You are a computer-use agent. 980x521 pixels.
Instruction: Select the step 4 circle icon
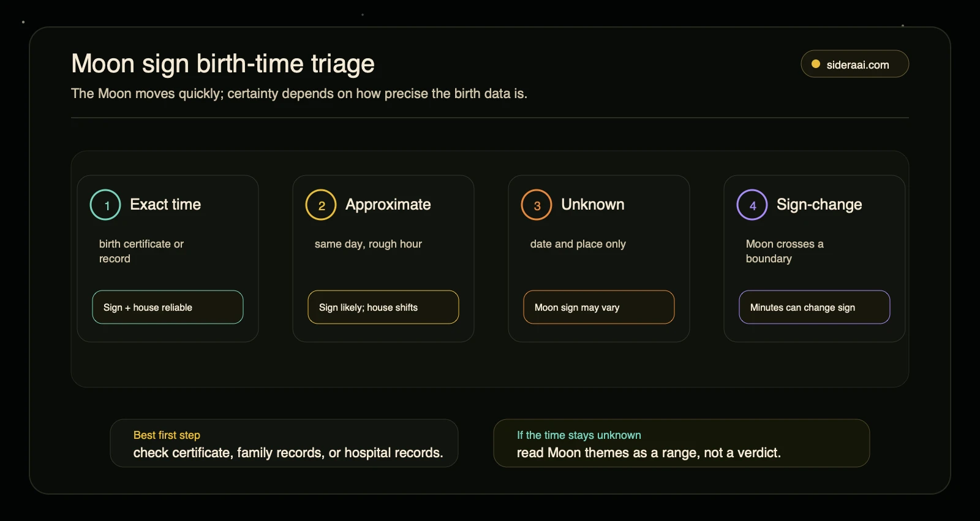click(752, 205)
